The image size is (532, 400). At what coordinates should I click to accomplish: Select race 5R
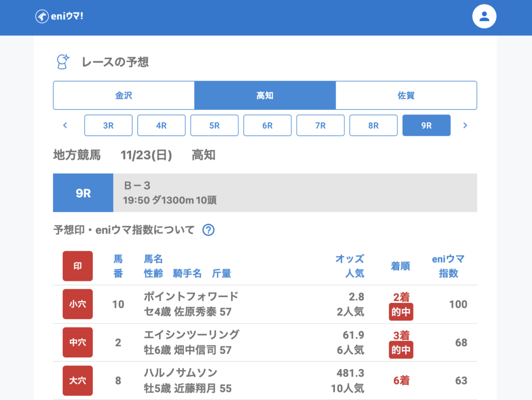[x=214, y=125]
